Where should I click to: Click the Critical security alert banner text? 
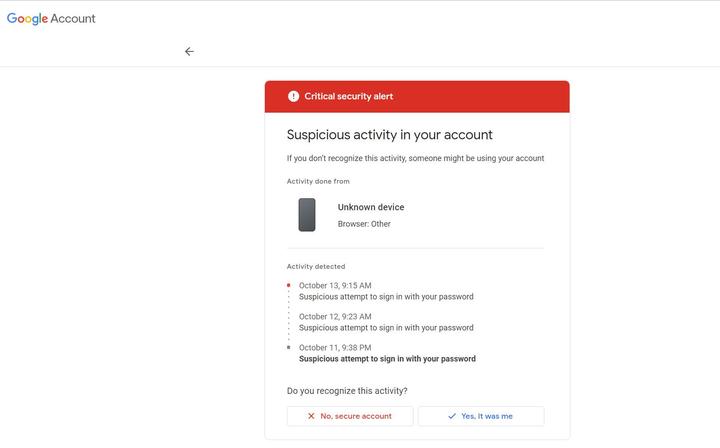tap(349, 96)
